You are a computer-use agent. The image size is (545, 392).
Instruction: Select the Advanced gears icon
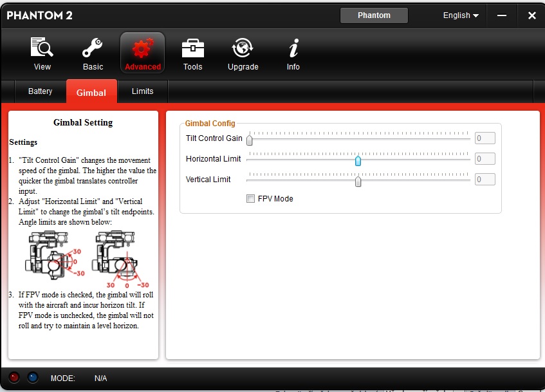pos(142,49)
